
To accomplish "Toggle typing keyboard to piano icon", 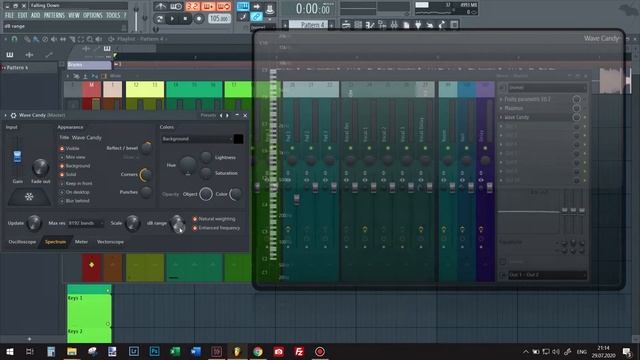I will pos(242,6).
